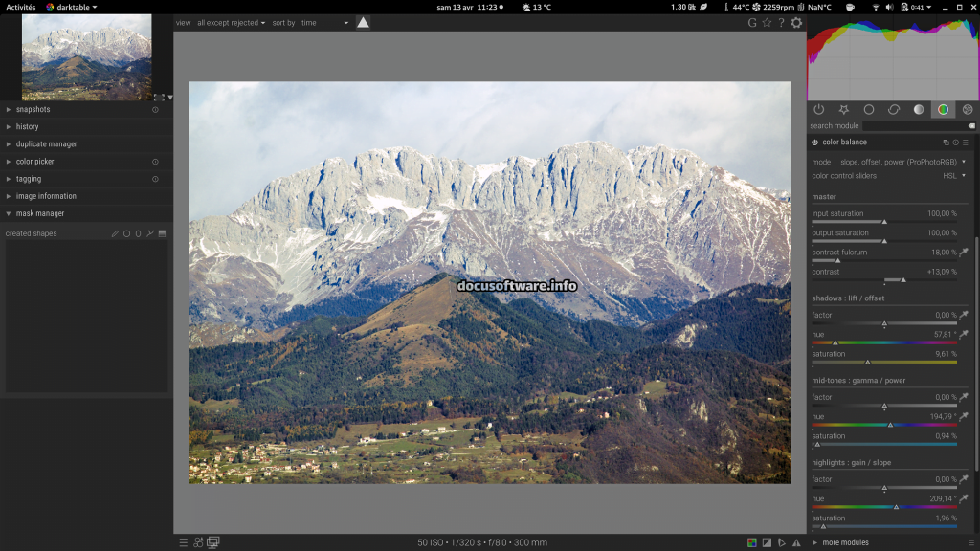Open the color balance mode dropdown
The height and width of the screenshot is (551, 980).
coord(902,162)
